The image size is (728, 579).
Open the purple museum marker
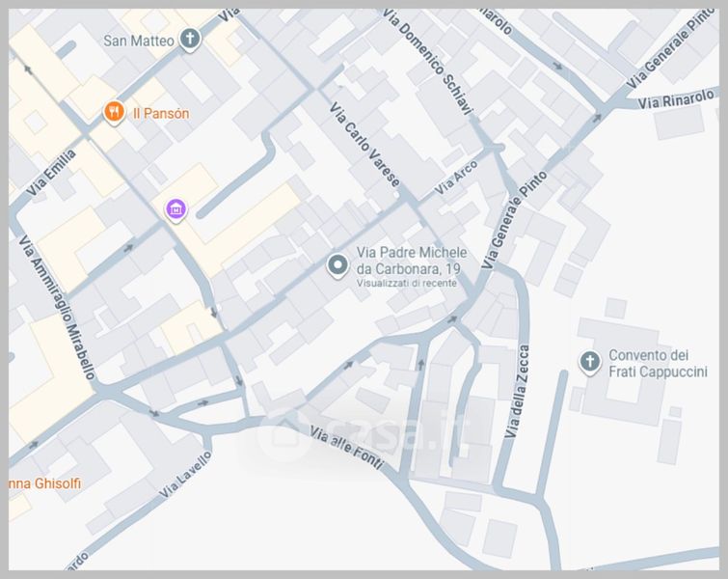tap(175, 210)
